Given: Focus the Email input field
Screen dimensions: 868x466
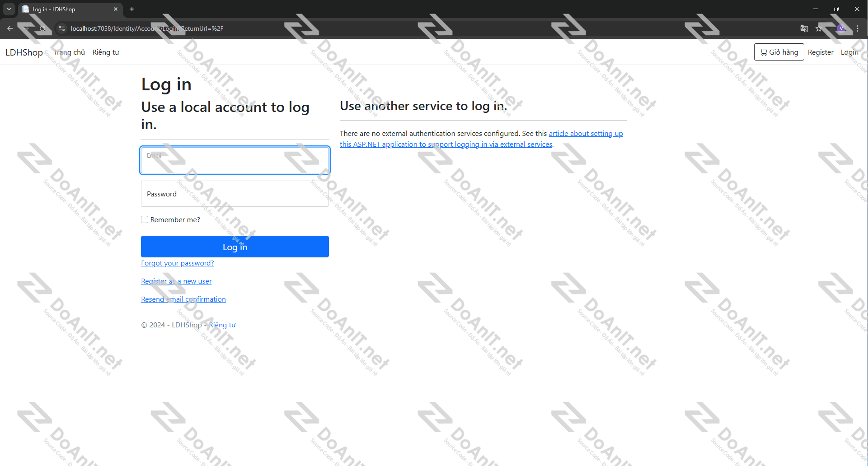Looking at the screenshot, I should (x=235, y=160).
